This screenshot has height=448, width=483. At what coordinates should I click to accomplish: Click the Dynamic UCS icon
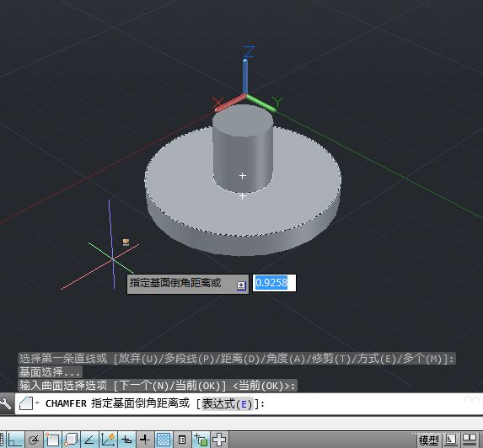pyautogui.click(x=108, y=440)
